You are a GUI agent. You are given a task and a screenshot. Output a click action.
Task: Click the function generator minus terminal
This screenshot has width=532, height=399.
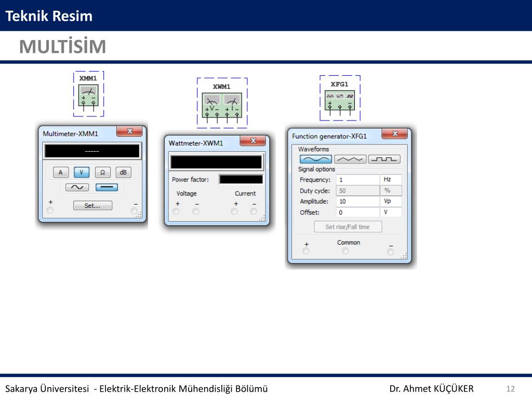(391, 252)
